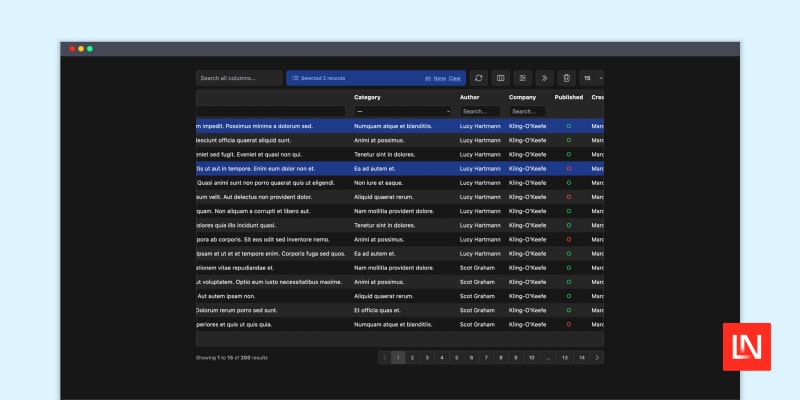Toggle Published status on last table row

point(569,325)
